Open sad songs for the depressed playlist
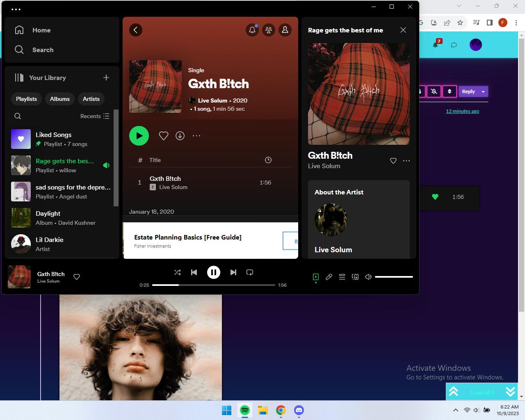 click(62, 192)
